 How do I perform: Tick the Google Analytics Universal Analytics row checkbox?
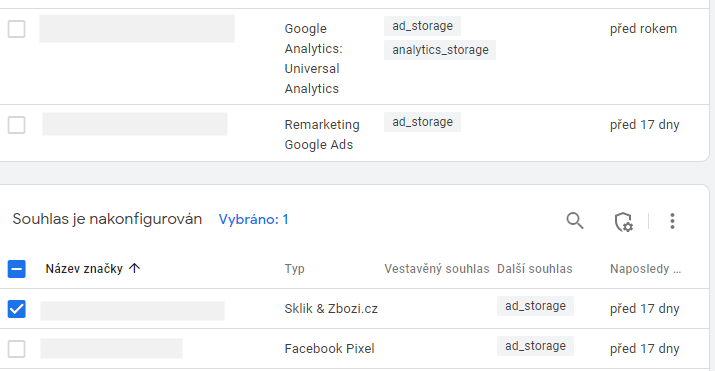click(16, 29)
